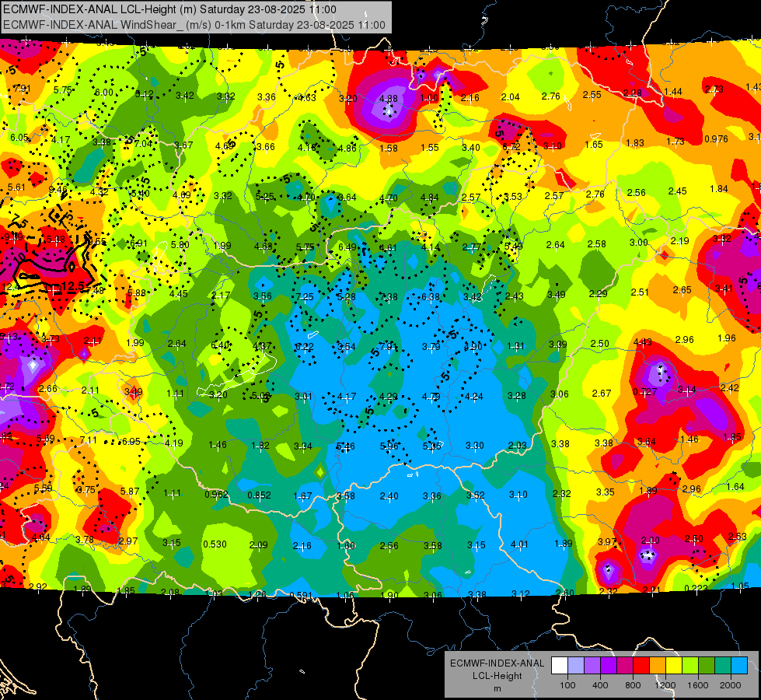
Task: Click the WindShear 0-1km header line
Action: [194, 25]
